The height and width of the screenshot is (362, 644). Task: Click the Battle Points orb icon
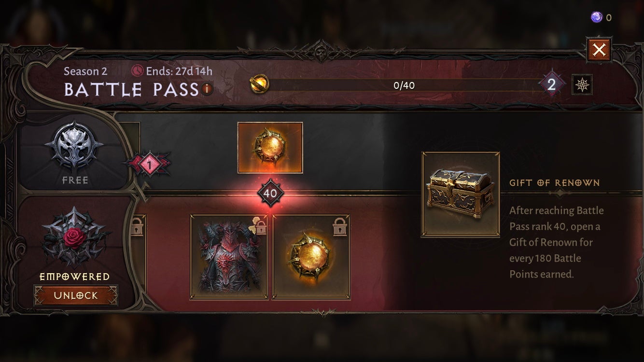pos(260,84)
